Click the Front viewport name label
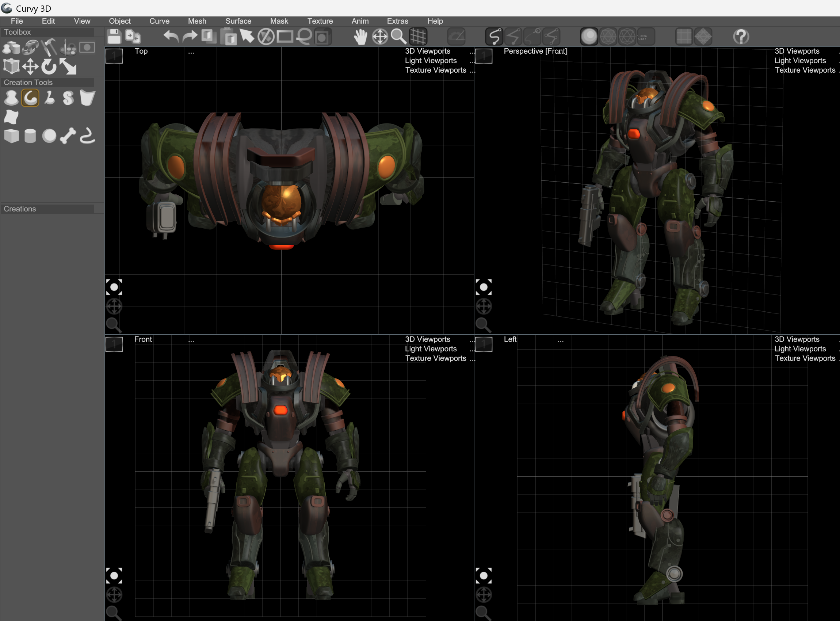 click(x=143, y=339)
